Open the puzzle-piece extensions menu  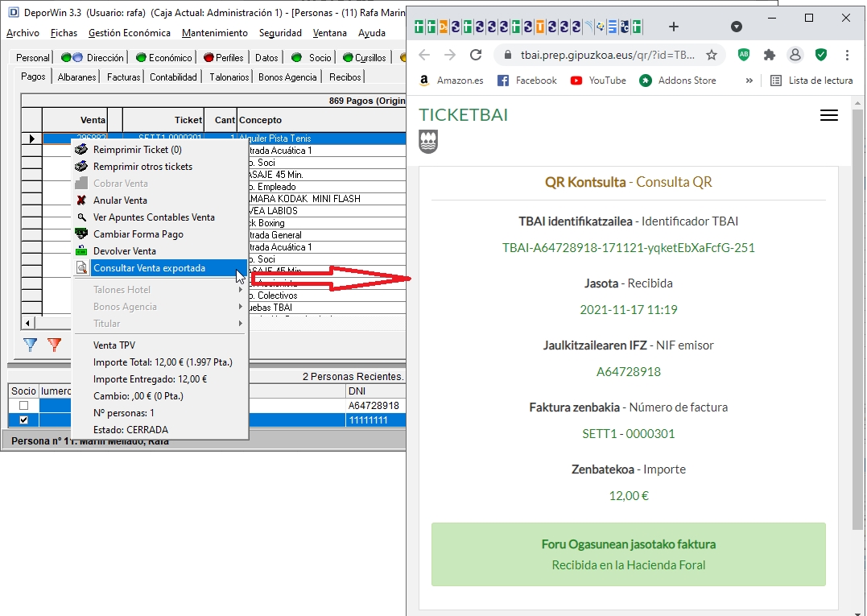769,55
